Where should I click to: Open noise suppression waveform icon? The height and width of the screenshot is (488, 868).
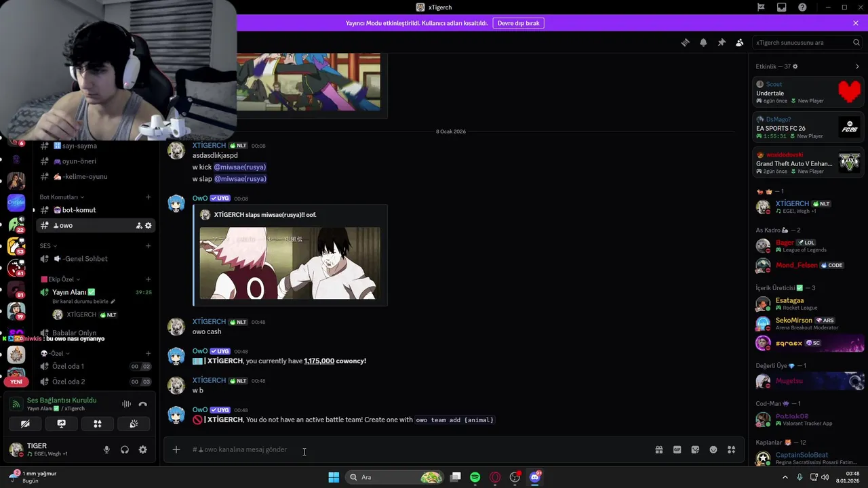pyautogui.click(x=126, y=404)
